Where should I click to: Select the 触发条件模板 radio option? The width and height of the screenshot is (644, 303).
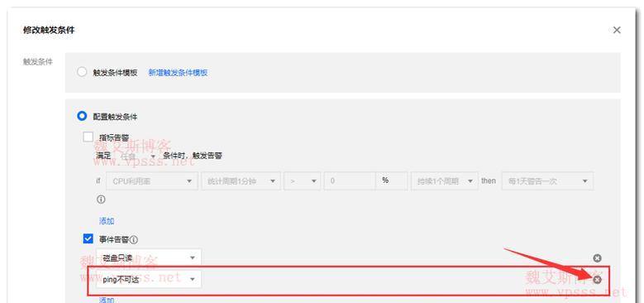(x=82, y=72)
